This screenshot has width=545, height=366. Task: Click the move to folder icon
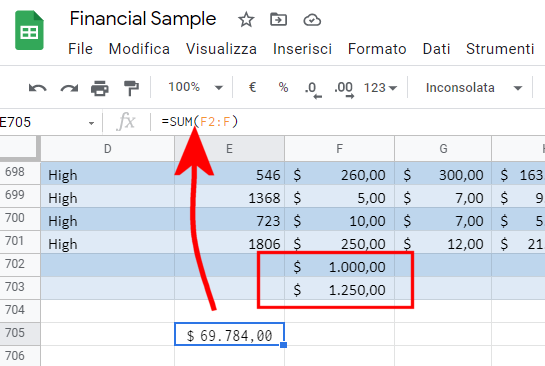pyautogui.click(x=278, y=19)
